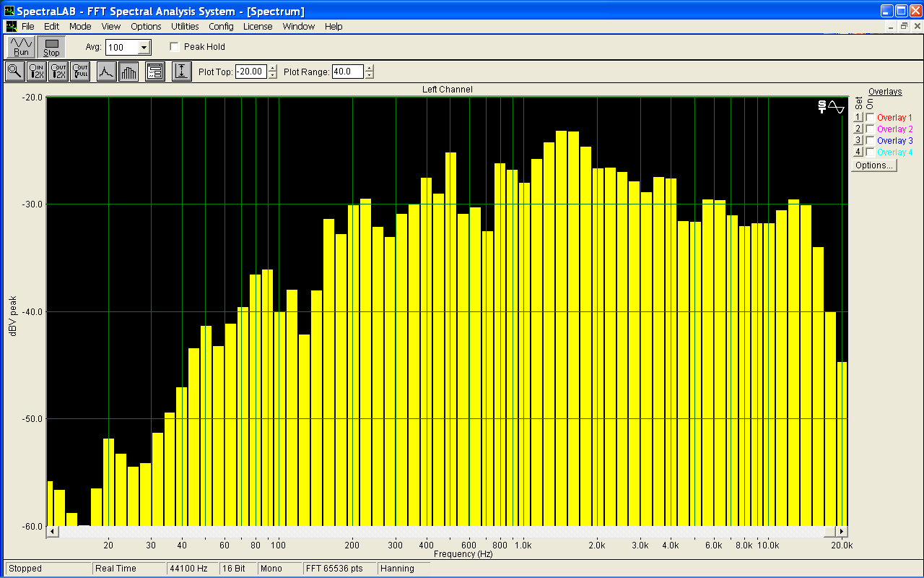924x578 pixels.
Task: Select the magnifier zoom tool
Action: click(x=14, y=72)
